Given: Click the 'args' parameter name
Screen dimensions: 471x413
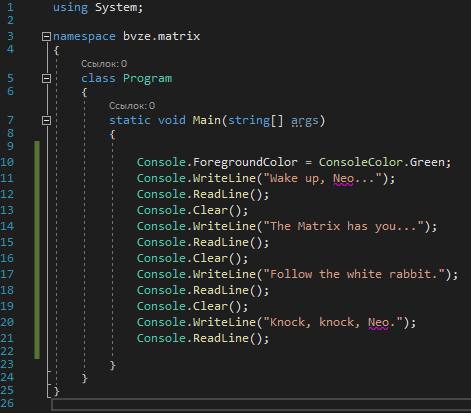Looking at the screenshot, I should click(304, 121).
